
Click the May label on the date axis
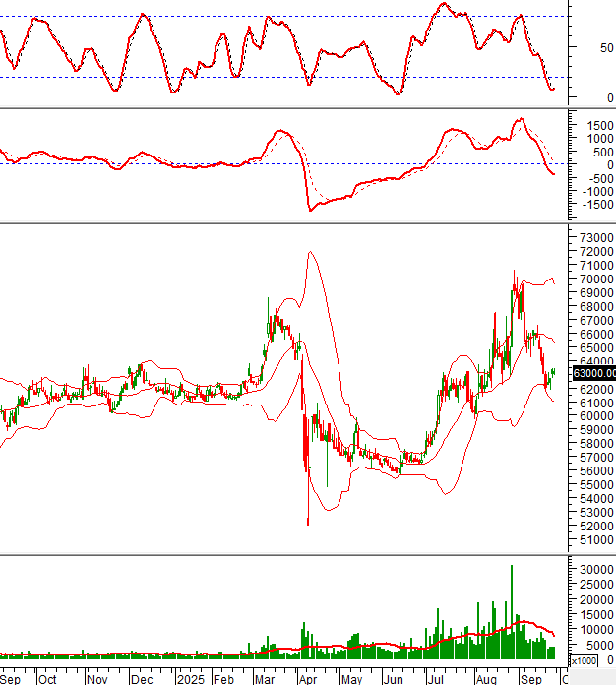point(351,678)
